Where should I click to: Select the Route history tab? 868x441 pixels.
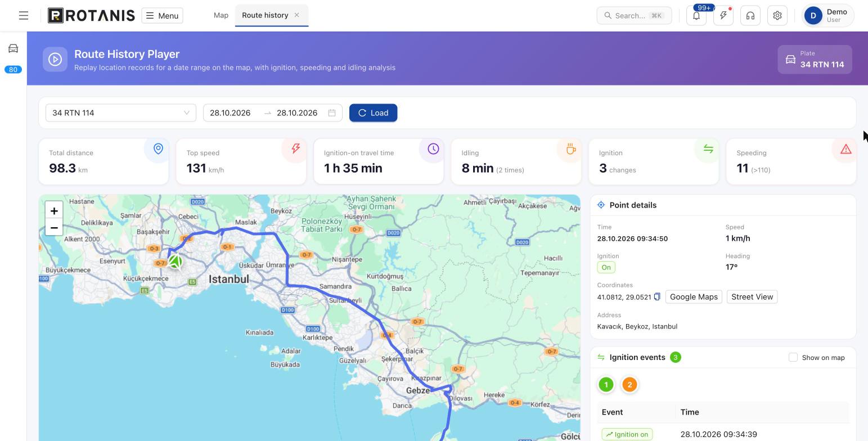tap(265, 15)
